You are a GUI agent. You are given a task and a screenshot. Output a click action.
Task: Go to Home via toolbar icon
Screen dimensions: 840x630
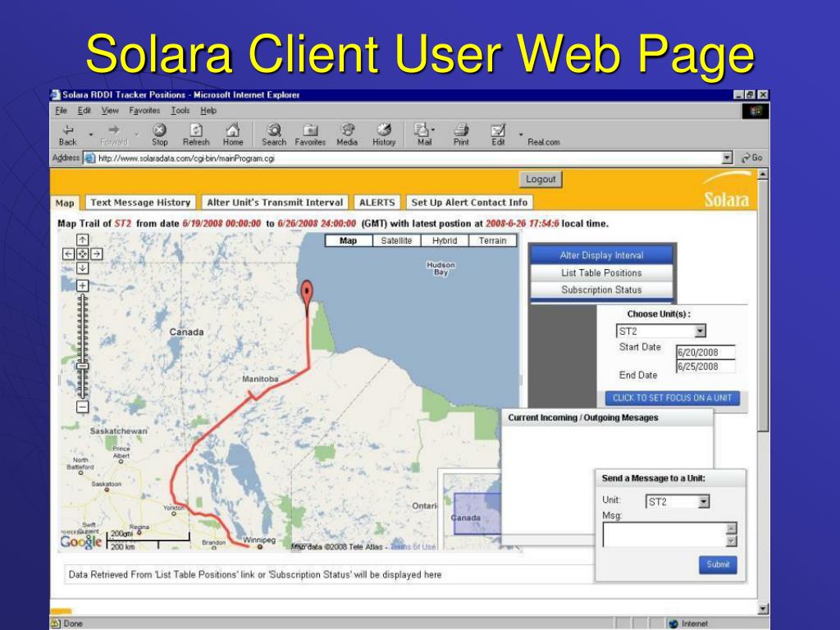click(233, 135)
